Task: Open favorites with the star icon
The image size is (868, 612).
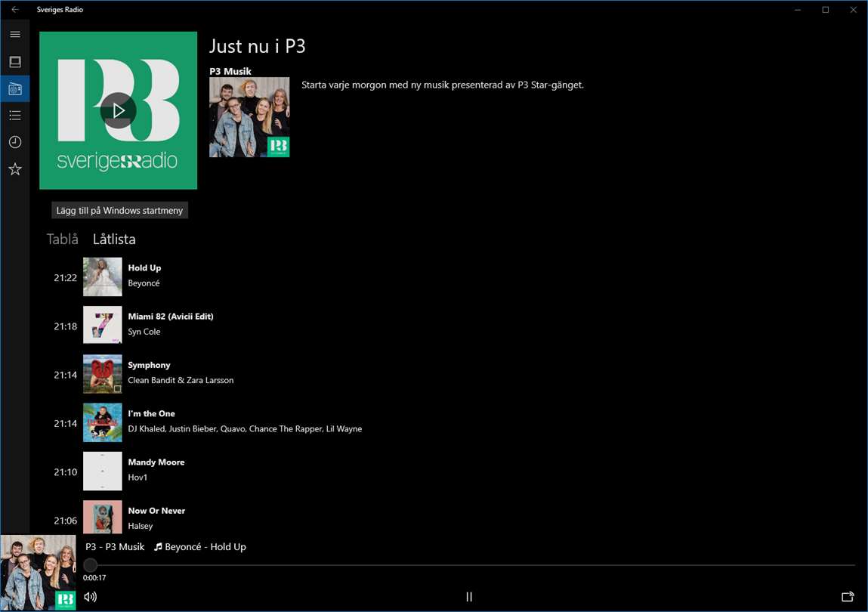Action: click(x=15, y=169)
